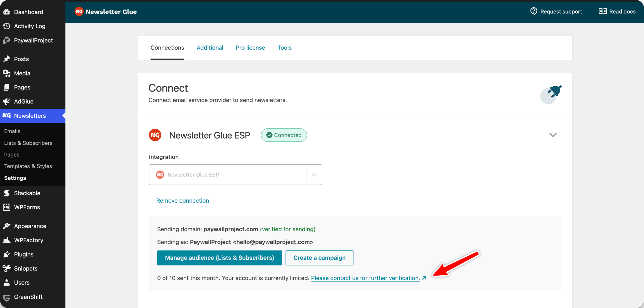Open Lists & Subscribers submenu item
Screen dimensions: 644x308
28,143
